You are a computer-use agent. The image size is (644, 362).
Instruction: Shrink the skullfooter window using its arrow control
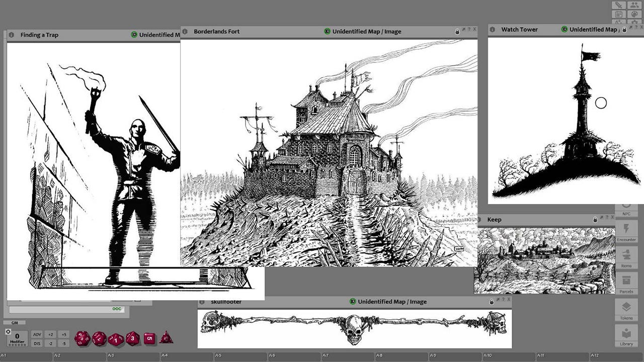tap(498, 300)
